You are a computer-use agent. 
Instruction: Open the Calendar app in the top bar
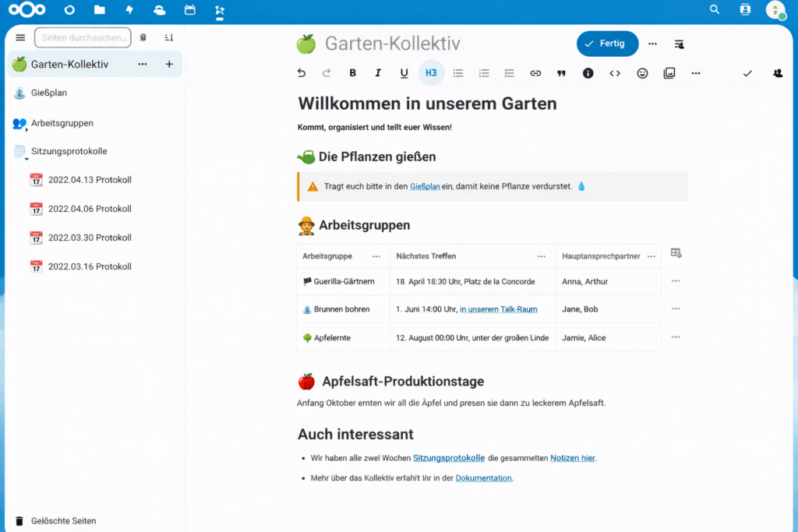click(x=189, y=10)
